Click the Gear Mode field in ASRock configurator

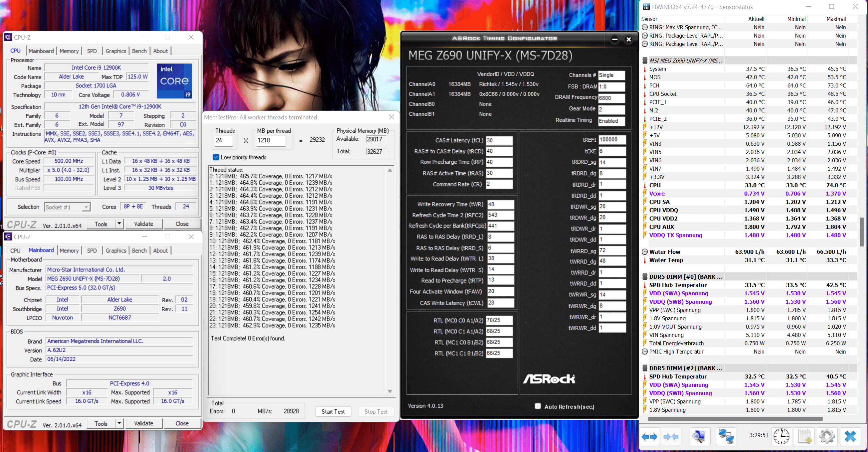coord(611,109)
